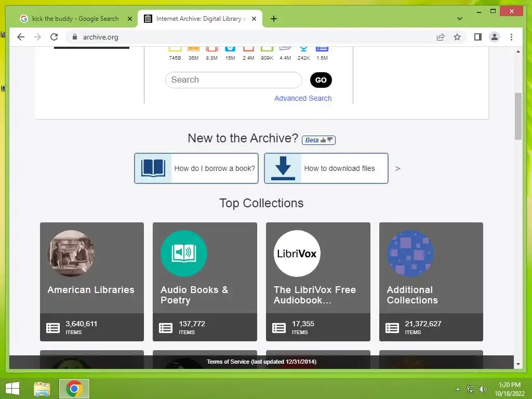Open How do I borrow a book card

click(196, 168)
